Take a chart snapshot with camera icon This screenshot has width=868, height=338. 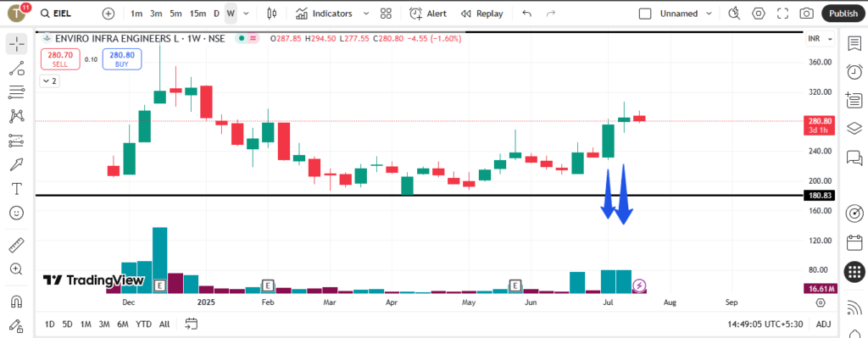(x=807, y=14)
